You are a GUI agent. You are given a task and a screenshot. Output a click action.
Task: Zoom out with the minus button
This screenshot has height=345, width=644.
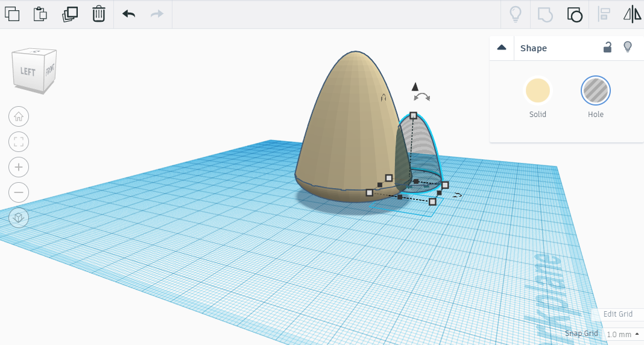pos(19,192)
